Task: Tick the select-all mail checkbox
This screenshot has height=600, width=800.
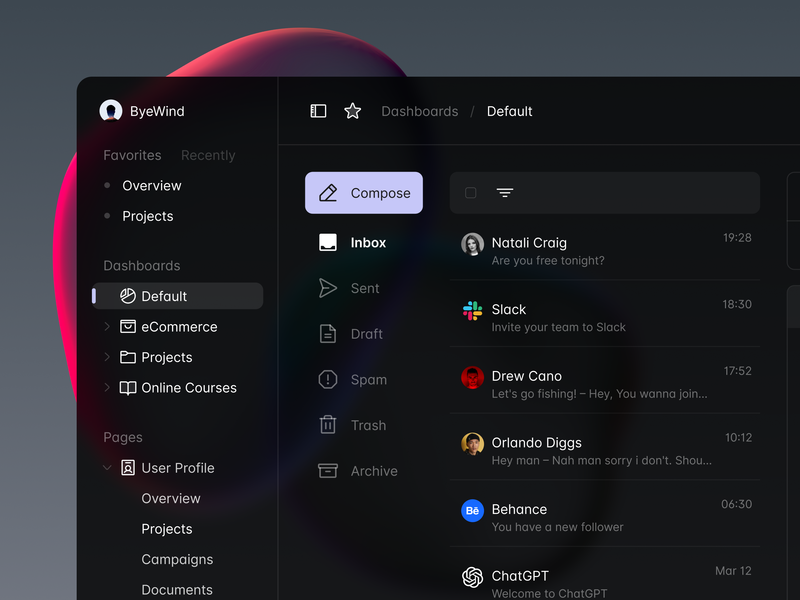Action: point(471,192)
